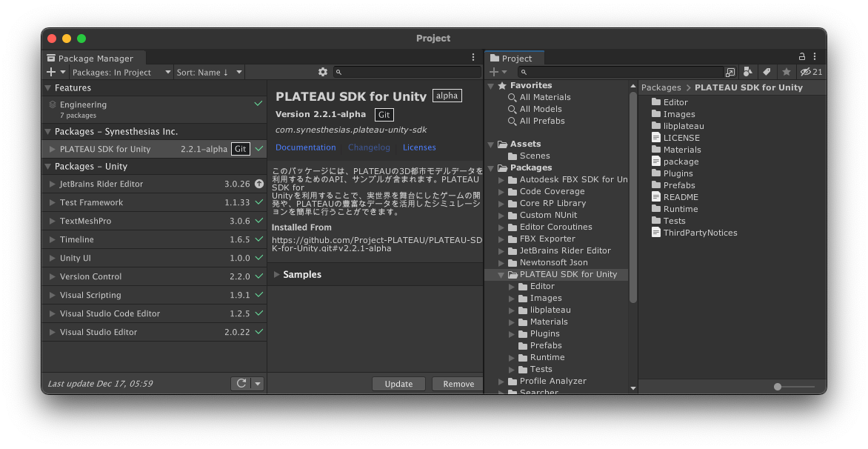Collapse Packages - Synesthesias Inc. section

48,131
